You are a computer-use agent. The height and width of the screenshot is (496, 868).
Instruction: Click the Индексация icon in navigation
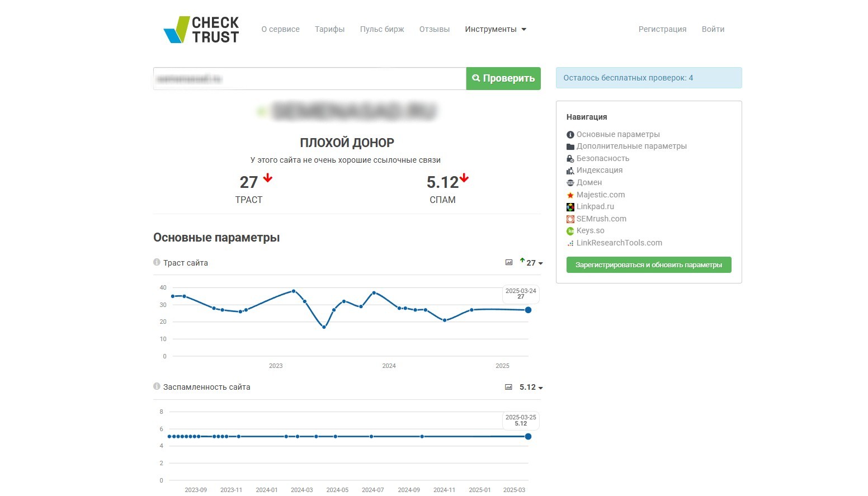570,171
